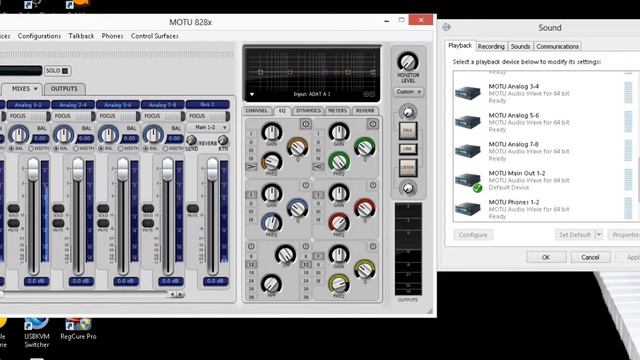Click the yellow band Q knob
The width and height of the screenshot is (640, 360).
364,269
